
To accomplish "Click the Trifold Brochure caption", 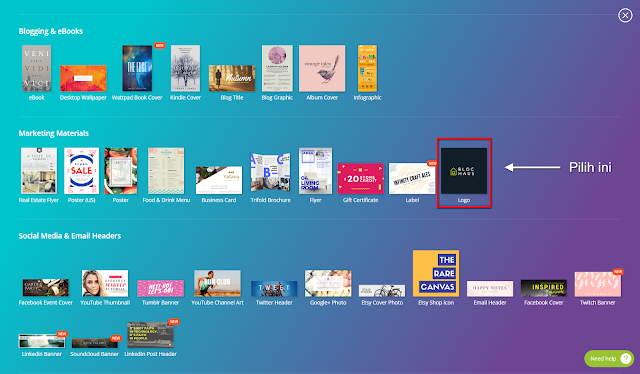I will point(271,200).
